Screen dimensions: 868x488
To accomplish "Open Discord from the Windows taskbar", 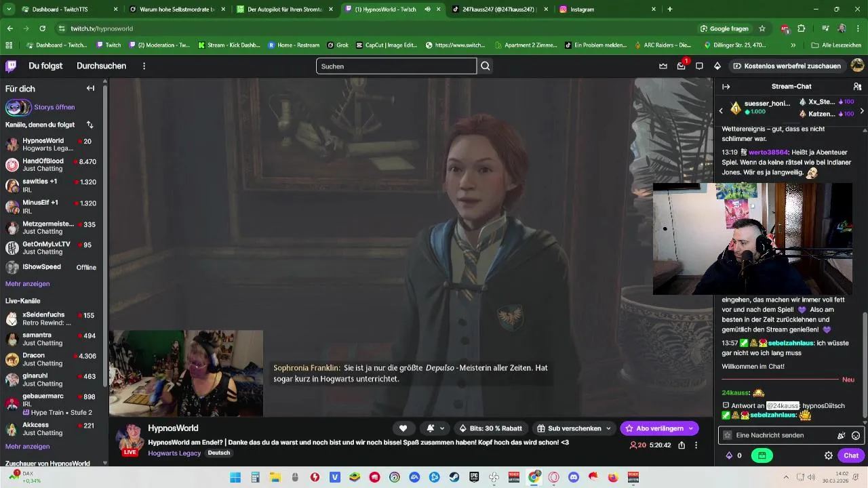I will point(574,477).
